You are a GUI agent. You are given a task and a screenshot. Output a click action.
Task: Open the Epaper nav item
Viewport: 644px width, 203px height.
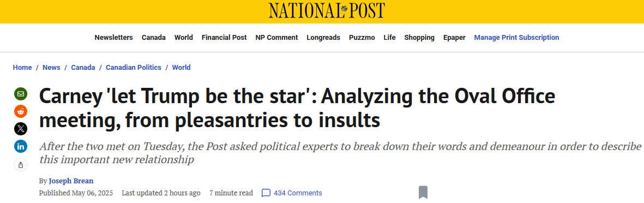(454, 38)
